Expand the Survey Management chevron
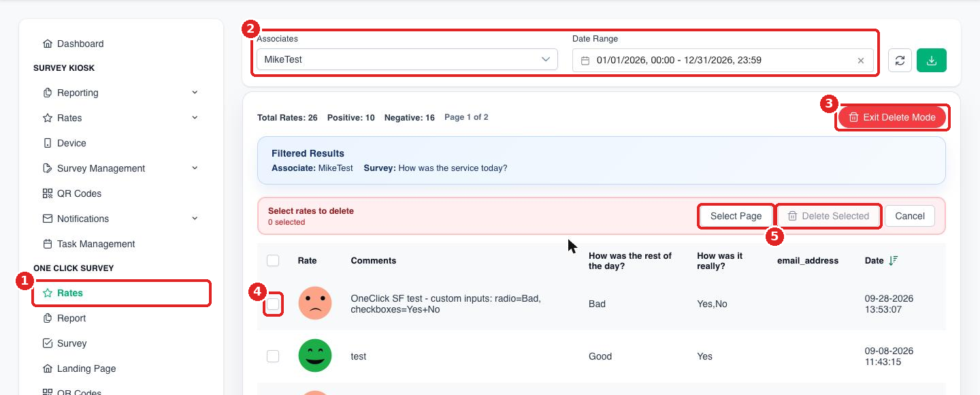Screen dimensions: 980x395 [195, 168]
